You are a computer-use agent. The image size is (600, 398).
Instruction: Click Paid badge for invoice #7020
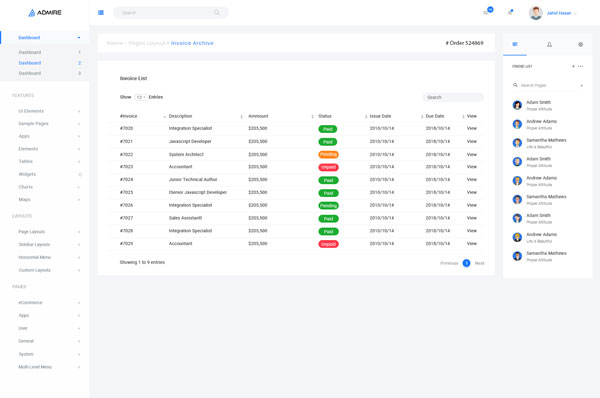tap(328, 129)
